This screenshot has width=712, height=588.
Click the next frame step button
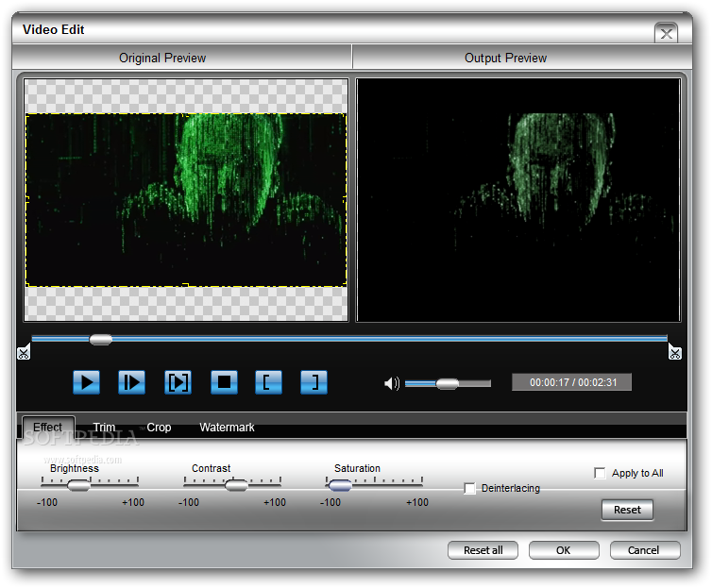coord(131,382)
